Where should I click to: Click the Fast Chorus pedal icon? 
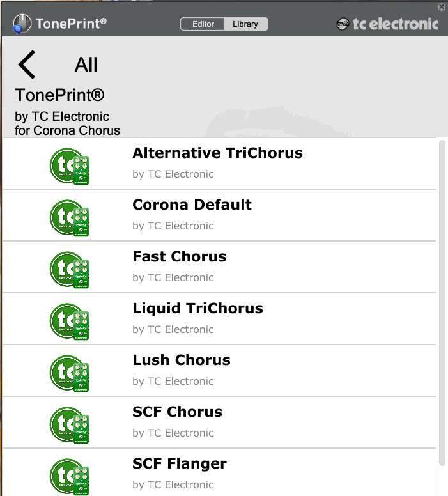[69, 268]
